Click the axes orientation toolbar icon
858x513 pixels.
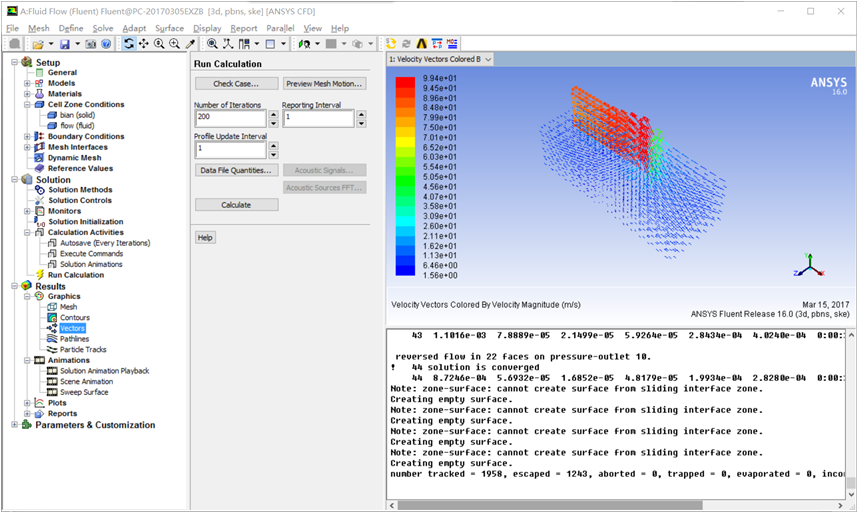[228, 44]
